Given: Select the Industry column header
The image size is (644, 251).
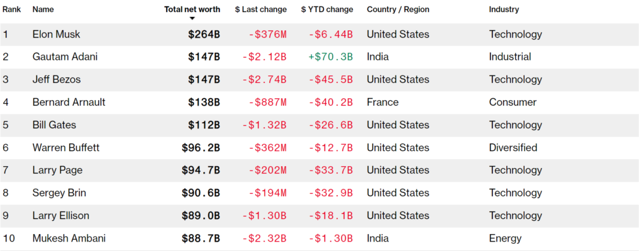Looking at the screenshot, I should (504, 9).
